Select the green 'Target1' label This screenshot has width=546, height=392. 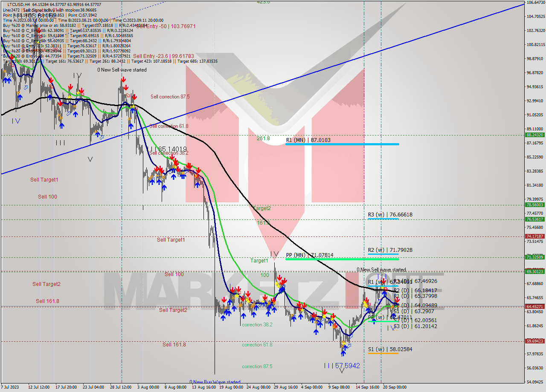coord(259,260)
